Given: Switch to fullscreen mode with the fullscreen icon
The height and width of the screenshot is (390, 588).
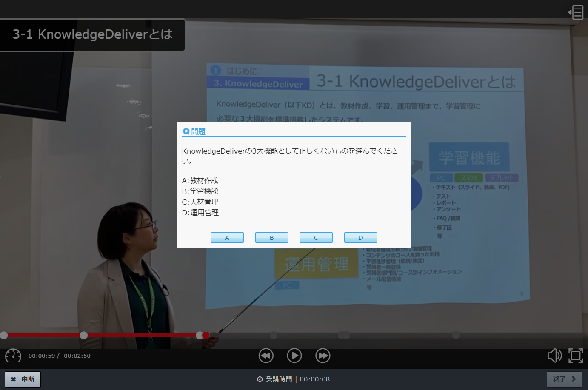Looking at the screenshot, I should coord(576,356).
